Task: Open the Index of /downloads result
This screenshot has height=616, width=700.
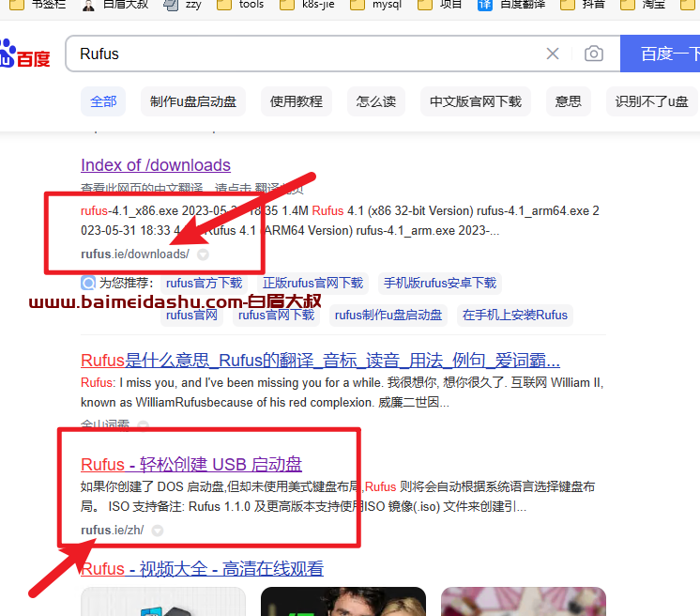Action: 156,165
